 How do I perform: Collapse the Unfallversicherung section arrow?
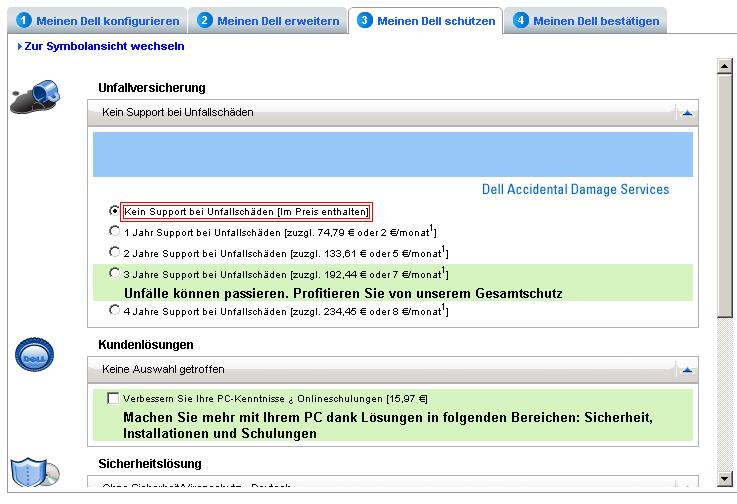pos(687,113)
